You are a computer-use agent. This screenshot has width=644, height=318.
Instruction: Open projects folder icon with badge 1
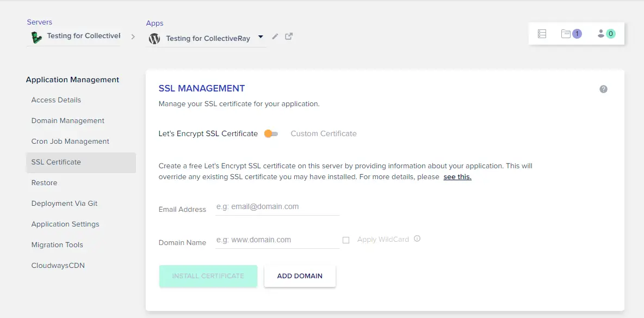571,34
